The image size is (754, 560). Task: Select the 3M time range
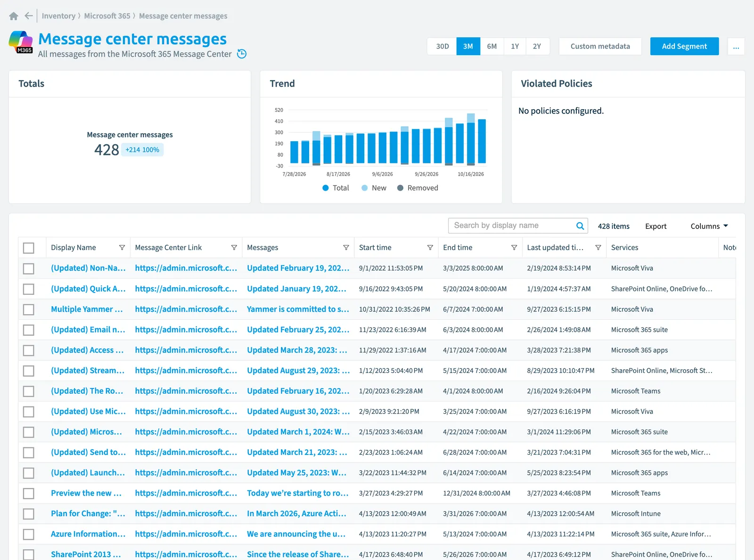(468, 46)
